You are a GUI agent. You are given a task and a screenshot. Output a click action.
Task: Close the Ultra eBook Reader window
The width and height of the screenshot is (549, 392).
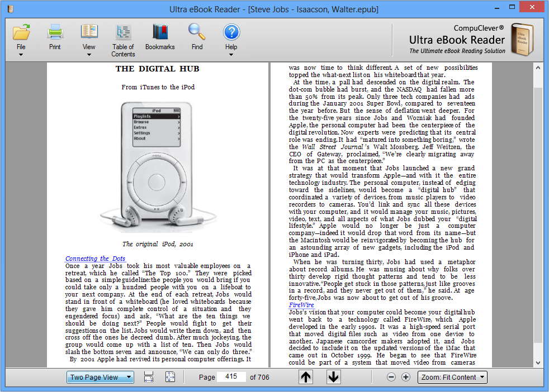coord(532,7)
